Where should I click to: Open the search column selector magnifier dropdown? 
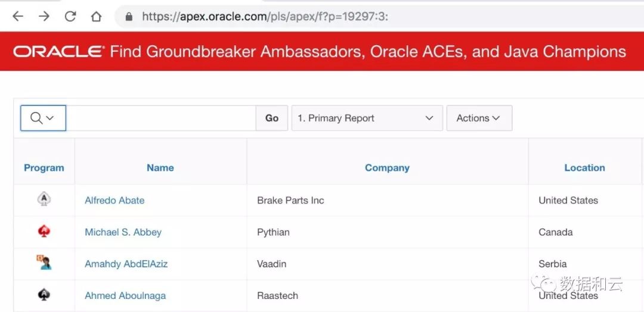(42, 118)
